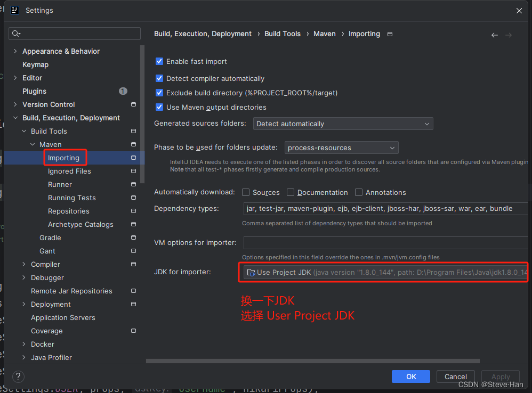The width and height of the screenshot is (532, 393).
Task: Toggle Exclude build directory checkbox
Action: point(159,93)
